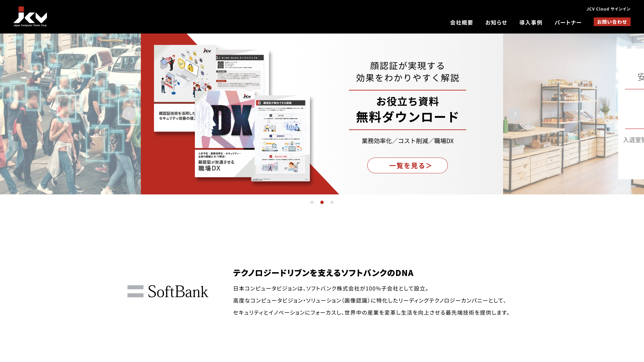Advance carousel with next arrow
644x362 pixels.
pos(515,114)
